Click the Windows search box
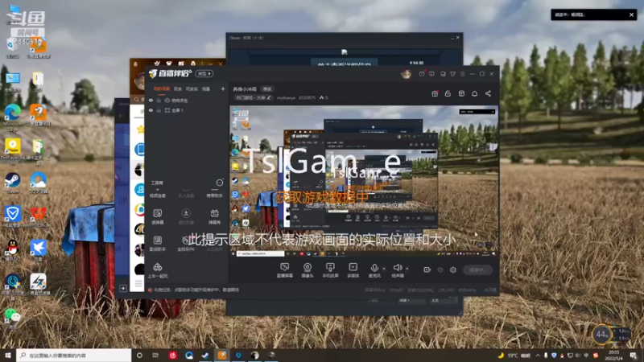 click(x=74, y=355)
